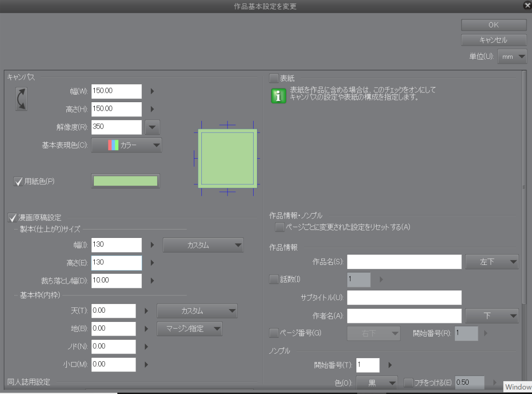Viewport: 532px width, 394px height.
Task: Open slider arrow next to 製本 高さ(E)
Action: (152, 263)
